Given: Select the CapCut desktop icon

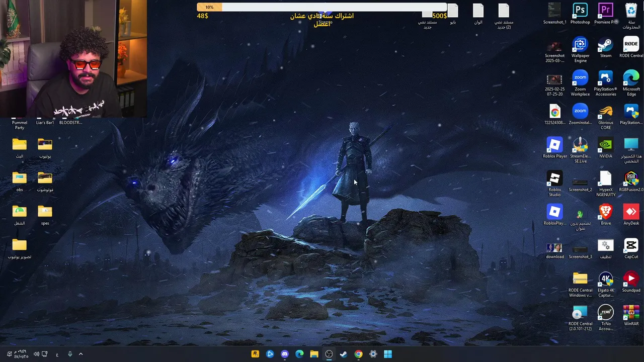Looking at the screenshot, I should [x=631, y=248].
